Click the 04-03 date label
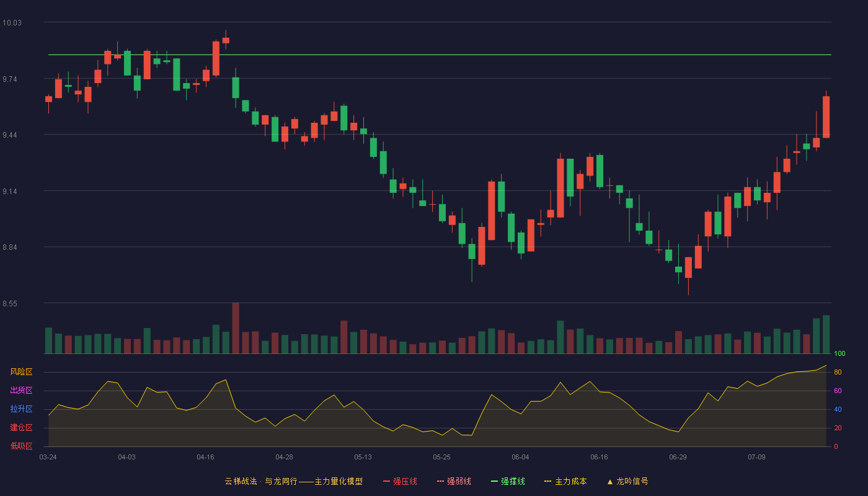 click(x=126, y=457)
